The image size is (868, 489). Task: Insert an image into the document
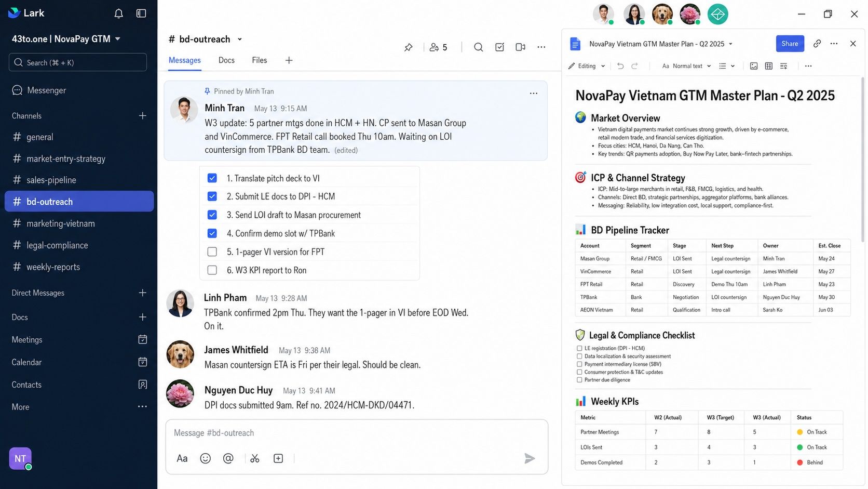pyautogui.click(x=754, y=66)
